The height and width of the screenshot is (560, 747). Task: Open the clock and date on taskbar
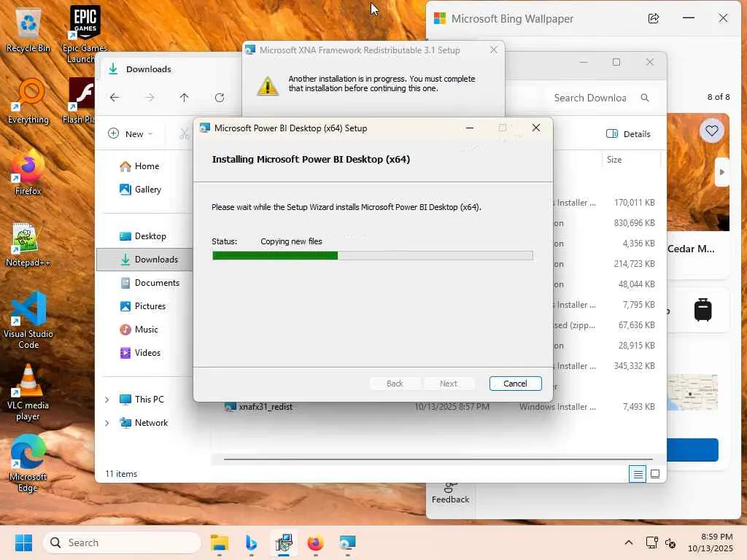(710, 542)
